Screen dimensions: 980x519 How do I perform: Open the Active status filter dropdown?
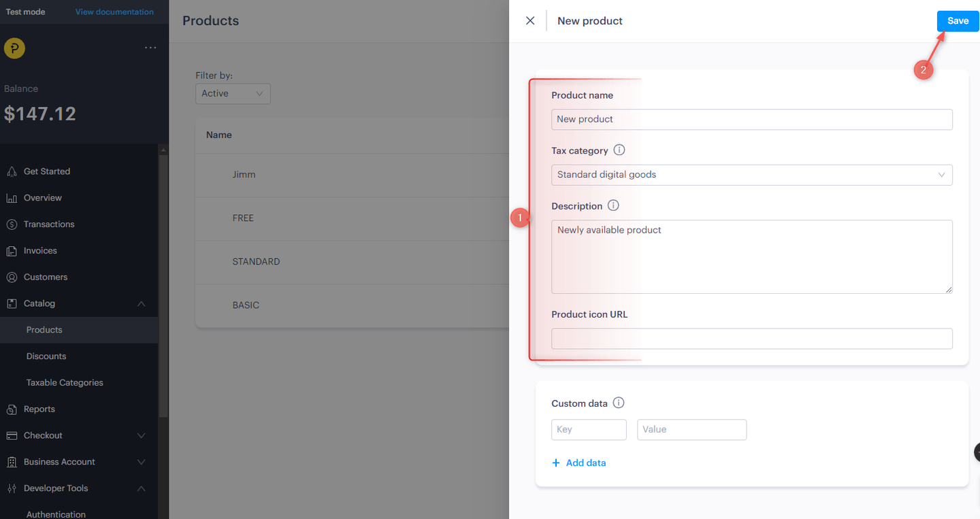[x=233, y=93]
